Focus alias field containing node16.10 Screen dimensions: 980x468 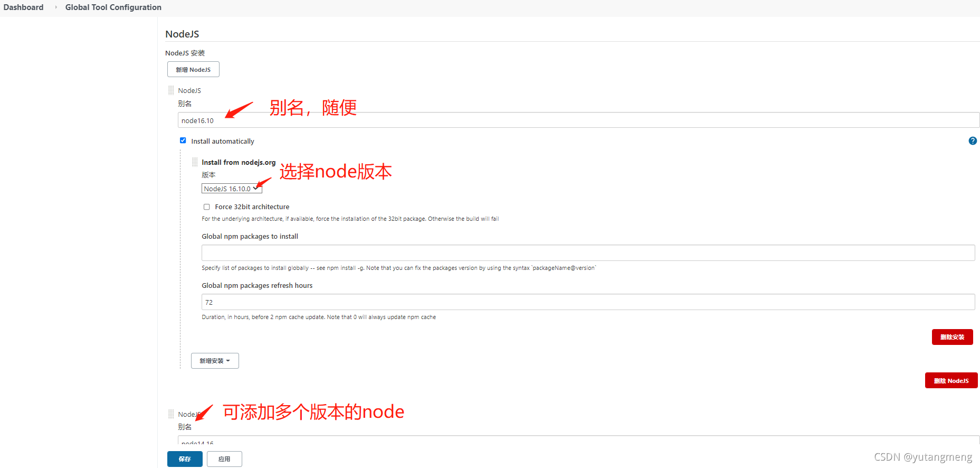578,120
